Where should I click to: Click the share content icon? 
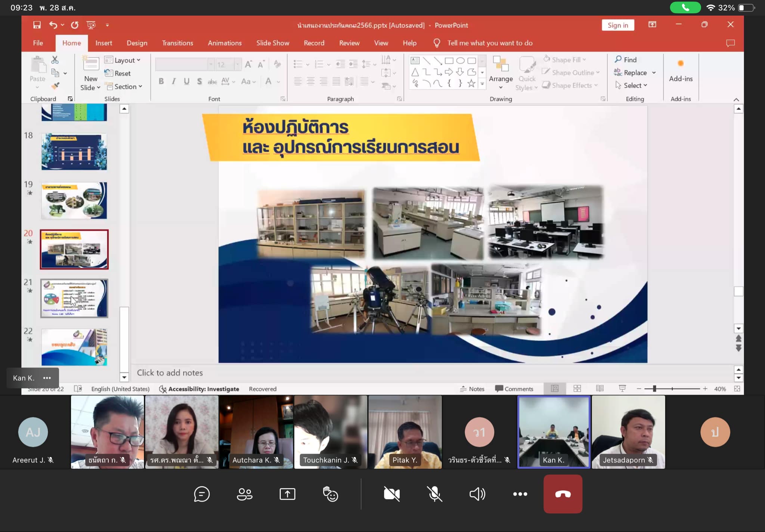coord(287,494)
